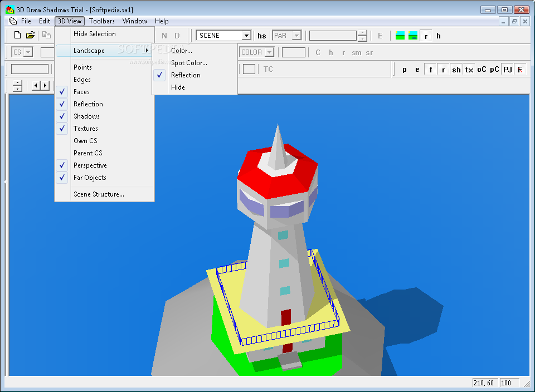
Task: Select Color... in Landscape submenu
Action: point(195,51)
